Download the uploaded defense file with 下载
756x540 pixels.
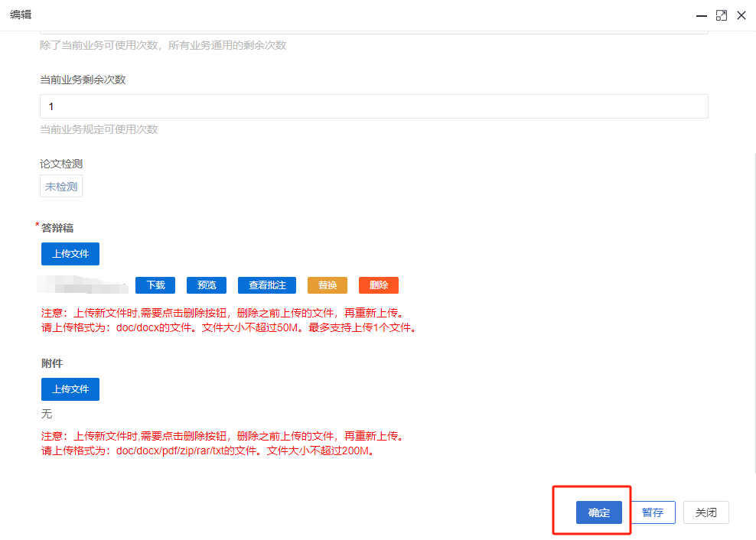155,285
